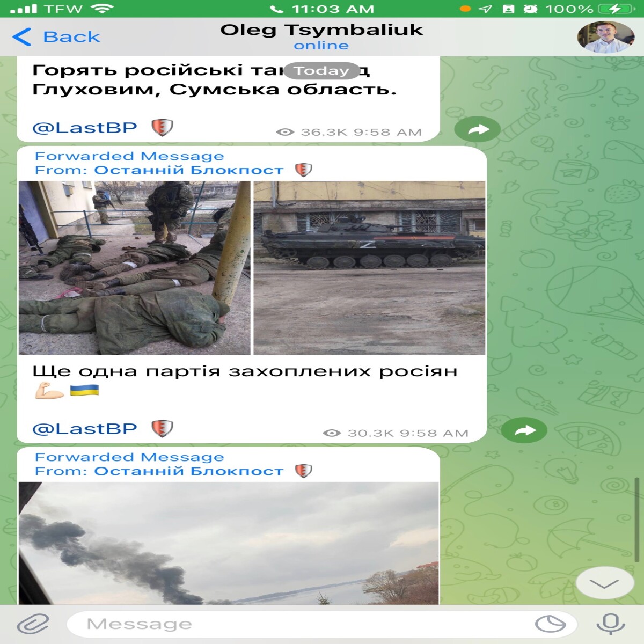
Task: Tap the Back arrow chevron
Action: tap(21, 37)
